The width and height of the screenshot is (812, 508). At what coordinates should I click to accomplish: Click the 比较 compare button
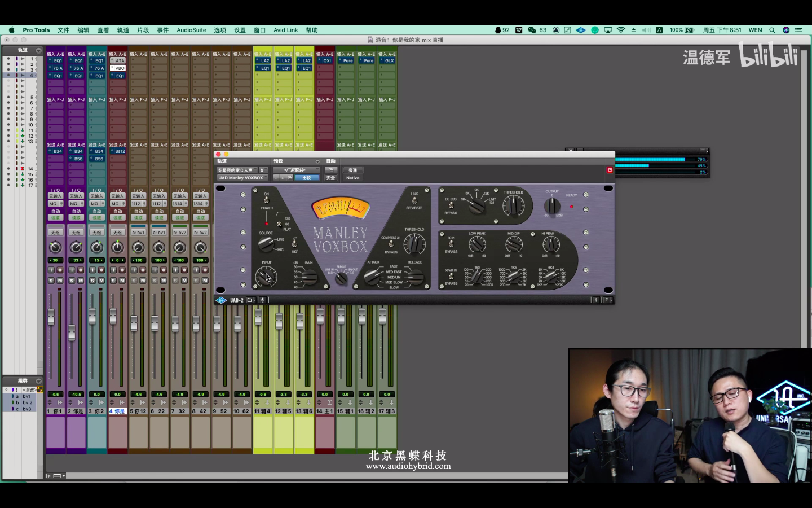click(307, 178)
